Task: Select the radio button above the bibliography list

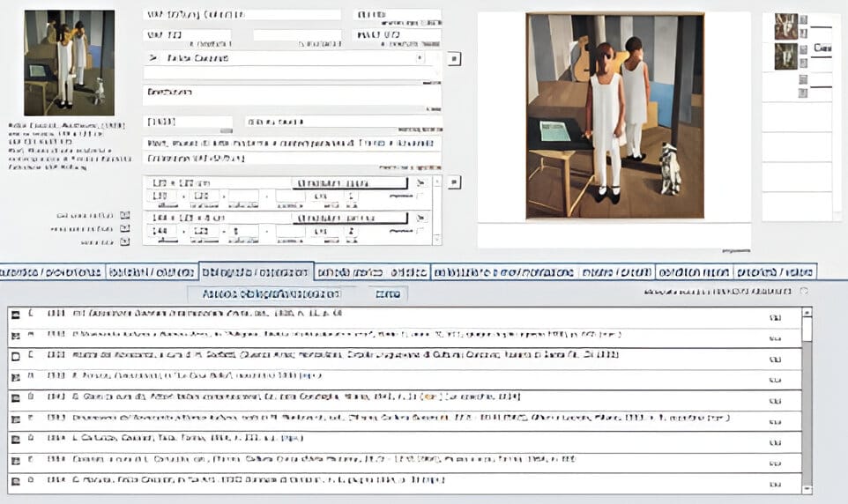Action: pos(803,292)
